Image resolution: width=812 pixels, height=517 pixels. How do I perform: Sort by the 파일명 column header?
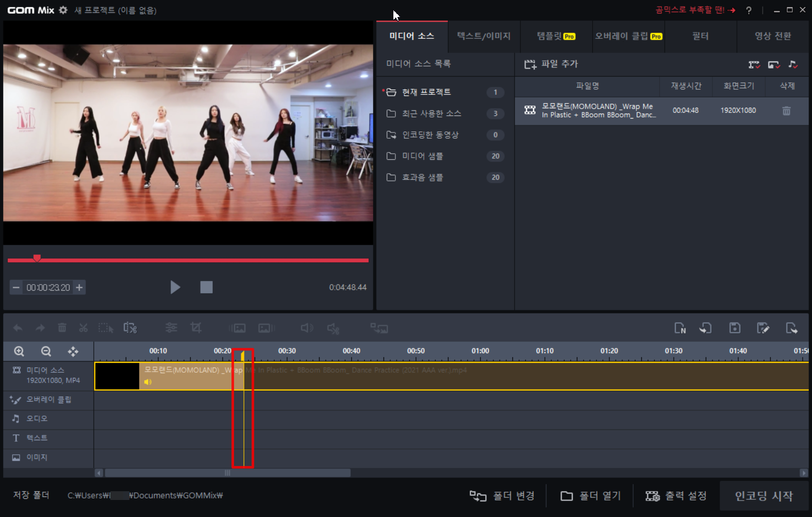pos(587,86)
